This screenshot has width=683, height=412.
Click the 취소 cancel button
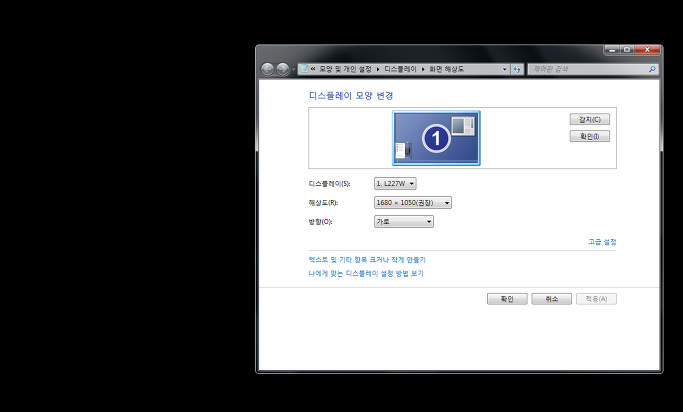pos(551,299)
